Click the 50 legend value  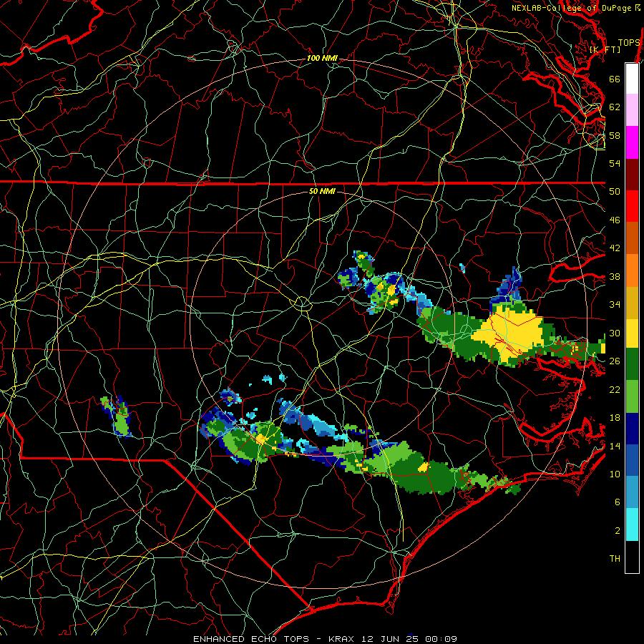(x=615, y=191)
